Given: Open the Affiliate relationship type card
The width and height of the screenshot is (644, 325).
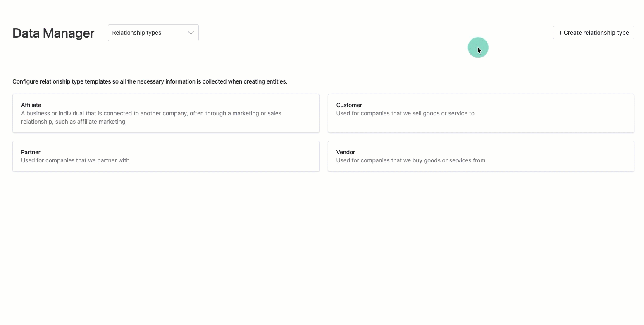Looking at the screenshot, I should (x=166, y=113).
